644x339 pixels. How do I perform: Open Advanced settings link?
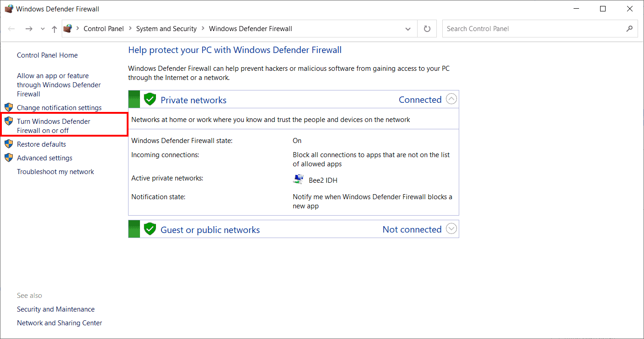(44, 158)
